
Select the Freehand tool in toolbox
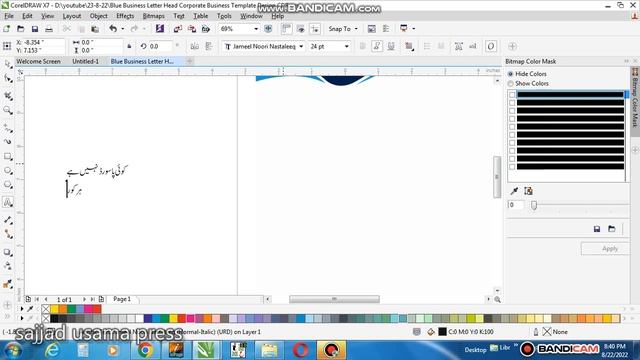pyautogui.click(x=8, y=128)
